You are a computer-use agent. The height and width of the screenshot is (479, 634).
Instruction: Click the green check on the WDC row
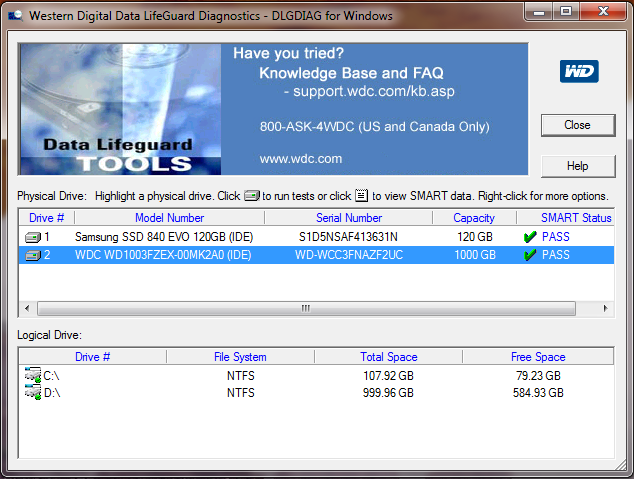click(530, 255)
